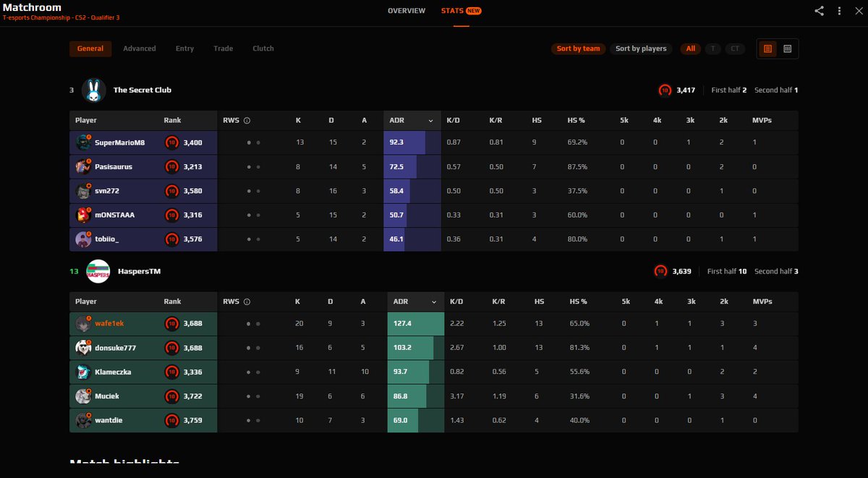The width and height of the screenshot is (868, 478).
Task: Click the Matchroom page title
Action: 32,7
